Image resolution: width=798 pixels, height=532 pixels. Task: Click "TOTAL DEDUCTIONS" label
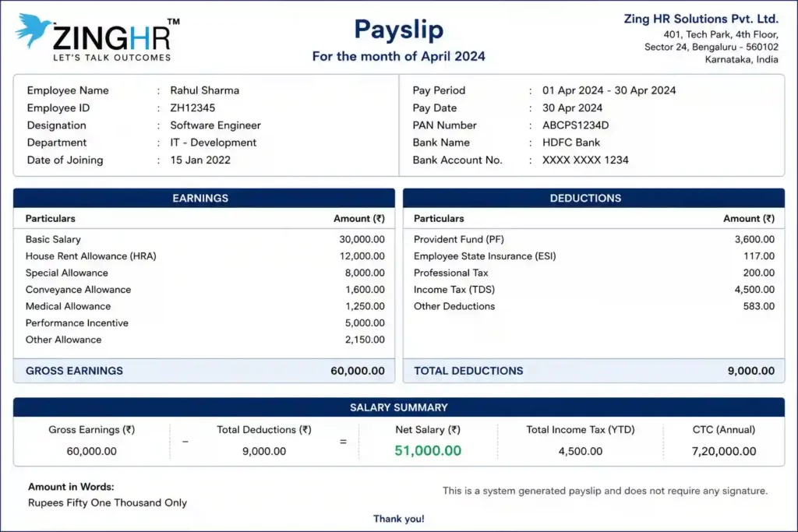point(468,371)
